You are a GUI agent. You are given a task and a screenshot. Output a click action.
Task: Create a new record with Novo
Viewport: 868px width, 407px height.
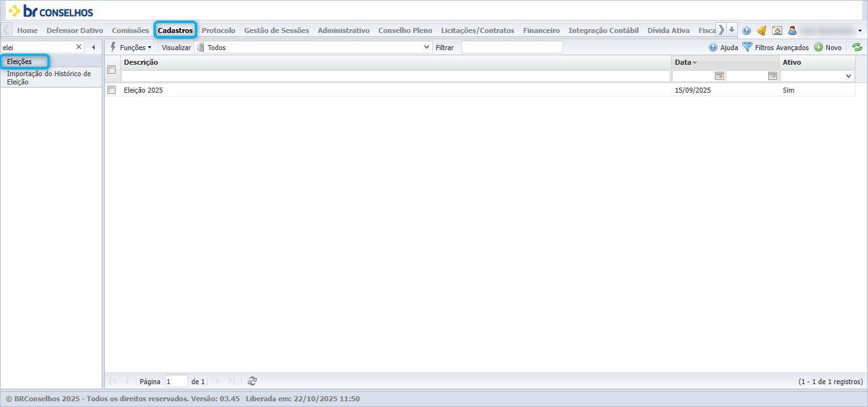828,48
